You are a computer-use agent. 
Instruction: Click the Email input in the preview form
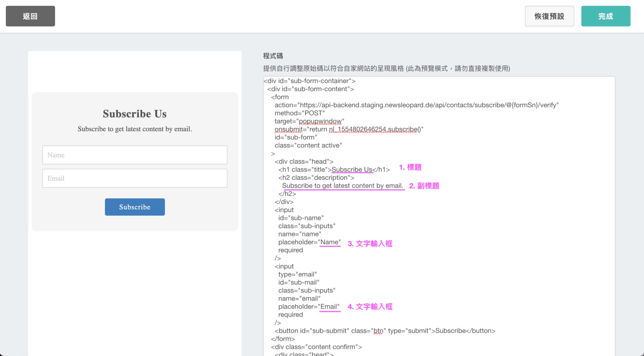click(x=135, y=178)
